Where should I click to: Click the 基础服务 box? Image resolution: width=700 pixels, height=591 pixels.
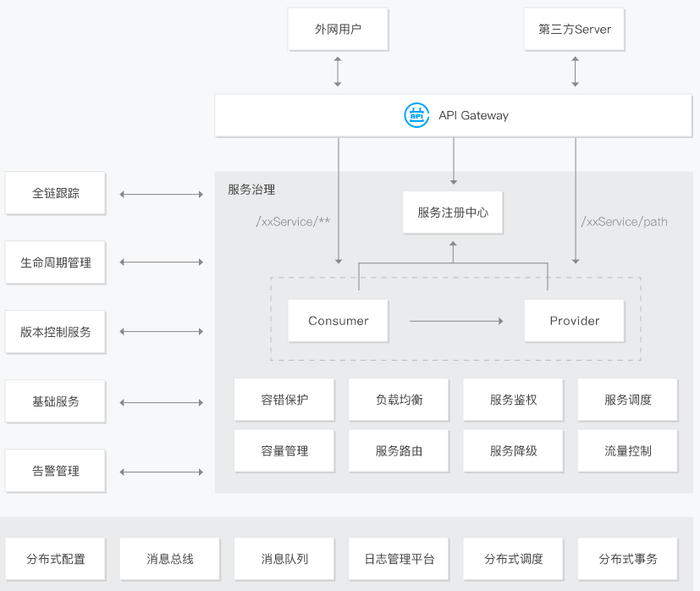[56, 401]
